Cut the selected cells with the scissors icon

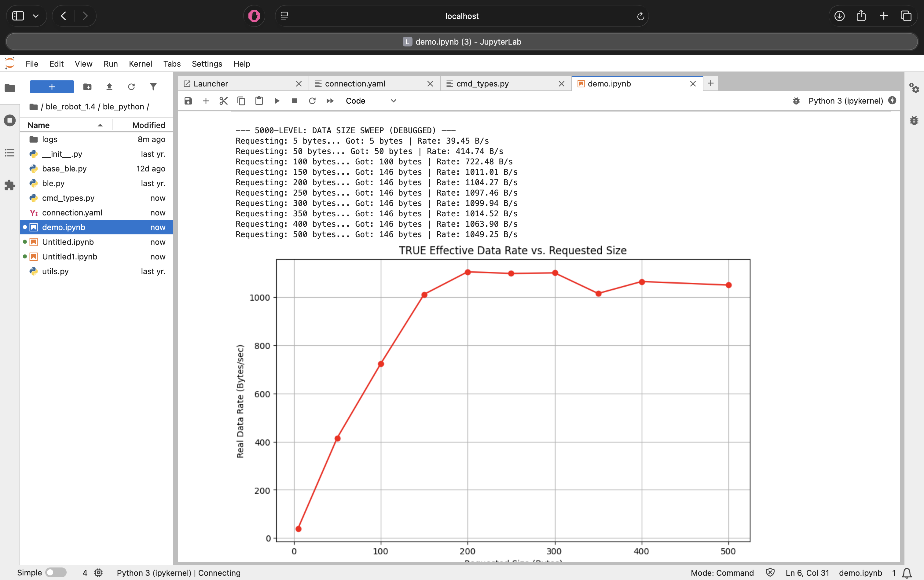224,101
